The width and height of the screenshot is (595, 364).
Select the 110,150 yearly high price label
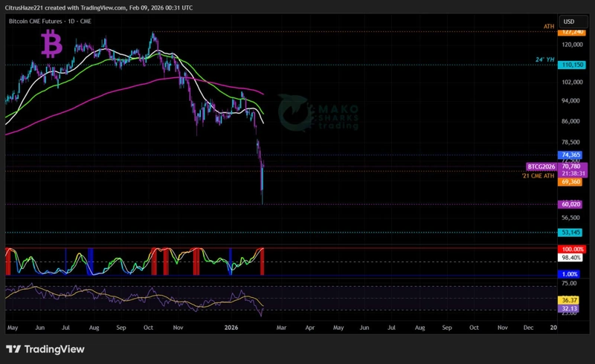(572, 65)
